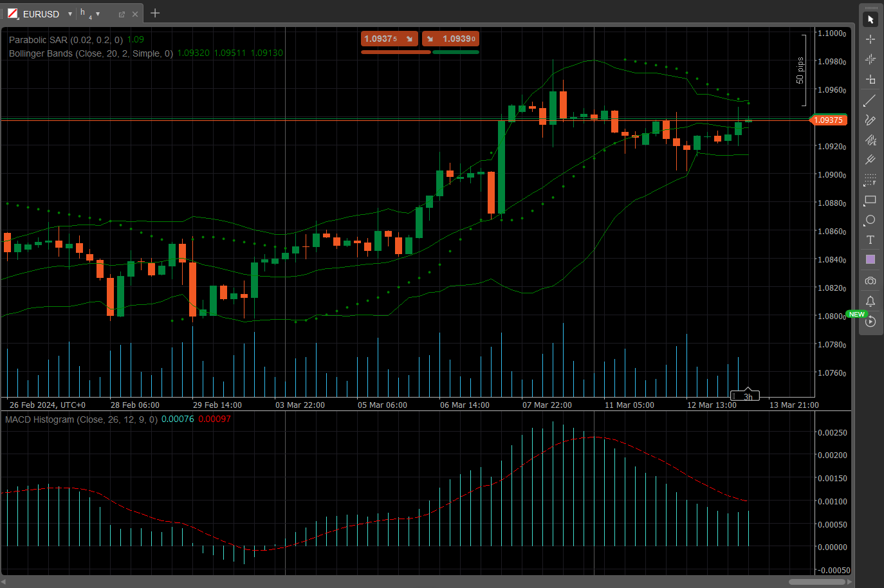Screen dimensions: 884x588
Task: Start market replay with the NEW play icon
Action: (870, 322)
